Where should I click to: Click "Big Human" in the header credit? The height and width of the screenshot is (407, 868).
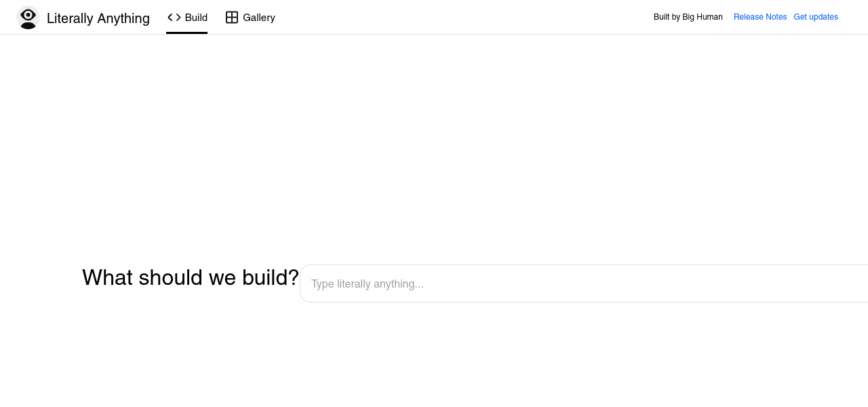[x=703, y=17]
